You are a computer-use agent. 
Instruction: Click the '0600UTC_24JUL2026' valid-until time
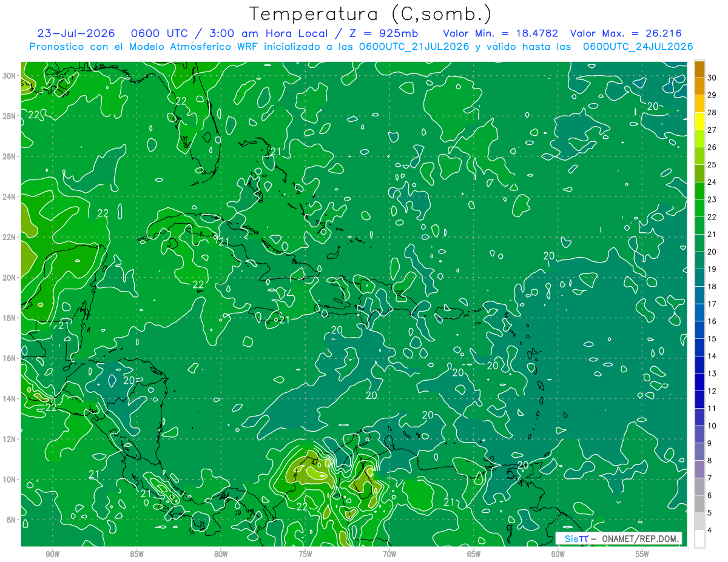click(x=638, y=47)
